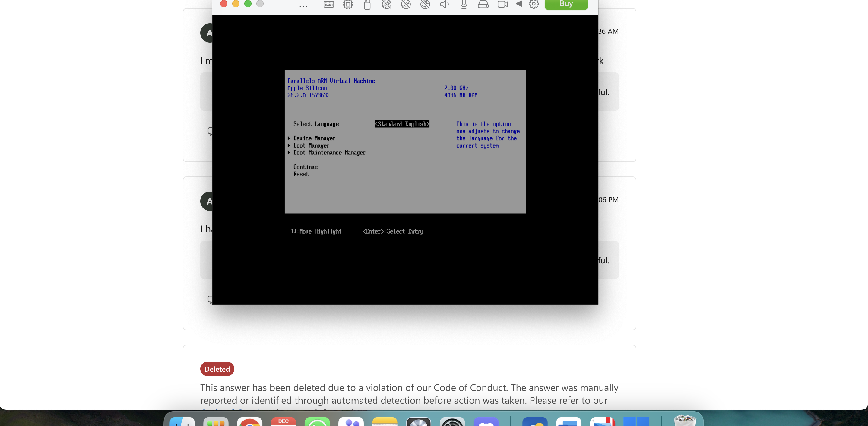
Task: Select Continue in the firmware menu
Action: tap(305, 167)
